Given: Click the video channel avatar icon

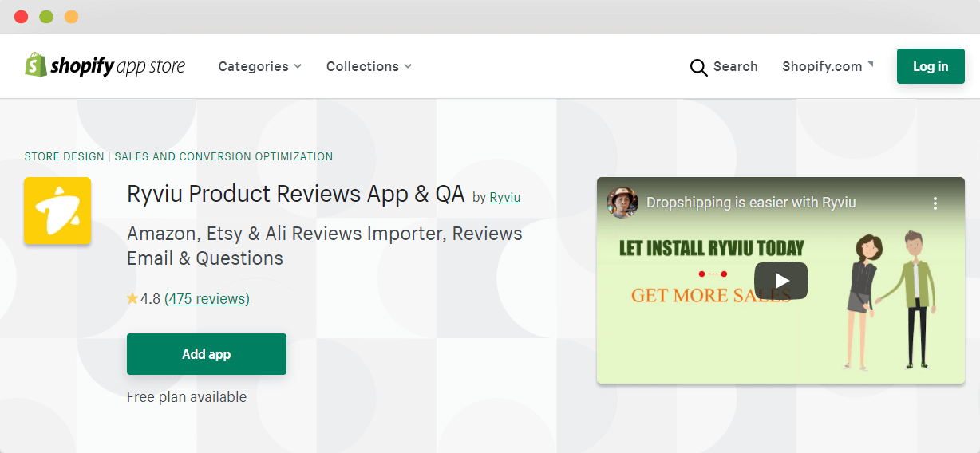Looking at the screenshot, I should pos(622,203).
